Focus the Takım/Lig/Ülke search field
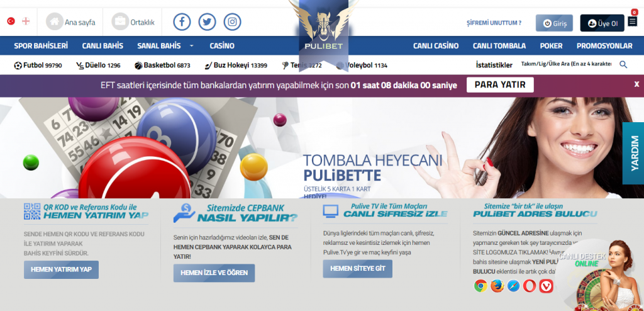 [x=567, y=64]
